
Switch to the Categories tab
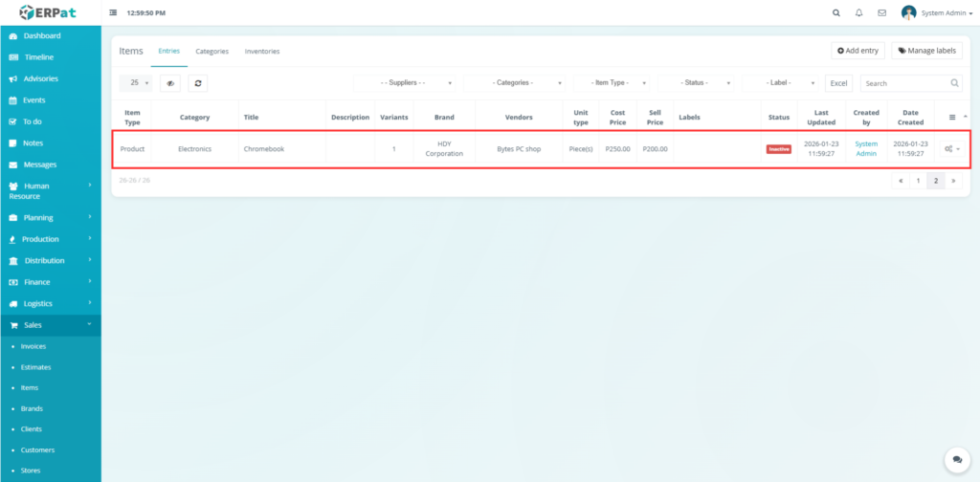(x=212, y=51)
